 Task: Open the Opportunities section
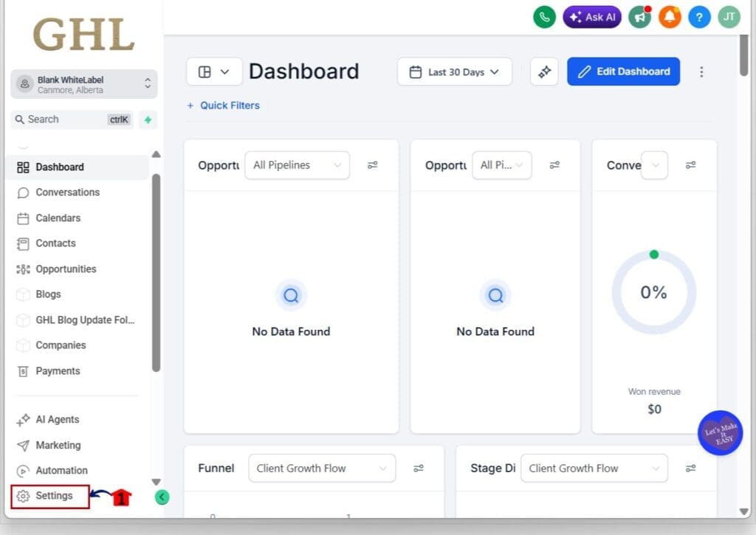point(66,269)
